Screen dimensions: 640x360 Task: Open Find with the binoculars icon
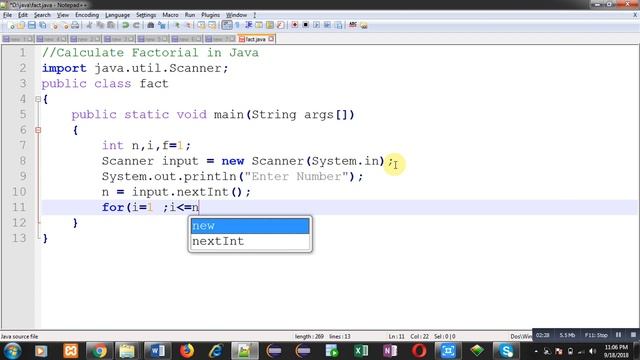(x=151, y=25)
